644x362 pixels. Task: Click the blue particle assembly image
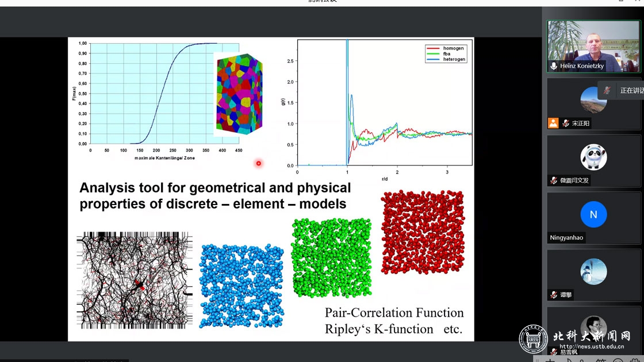tap(241, 286)
